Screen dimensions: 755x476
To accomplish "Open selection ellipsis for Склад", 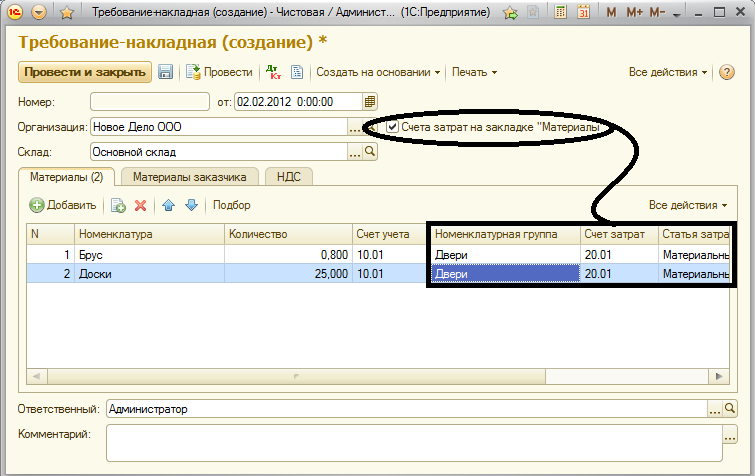I will [x=354, y=152].
